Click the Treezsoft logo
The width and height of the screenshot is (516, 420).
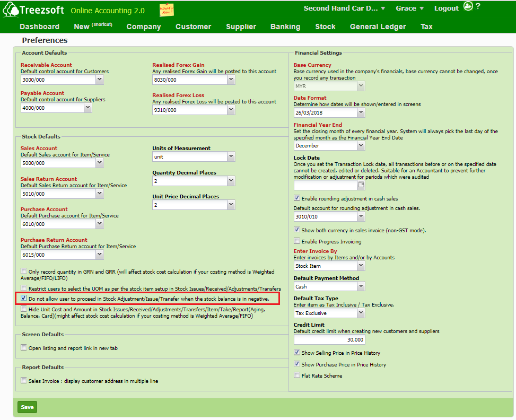[x=33, y=10]
